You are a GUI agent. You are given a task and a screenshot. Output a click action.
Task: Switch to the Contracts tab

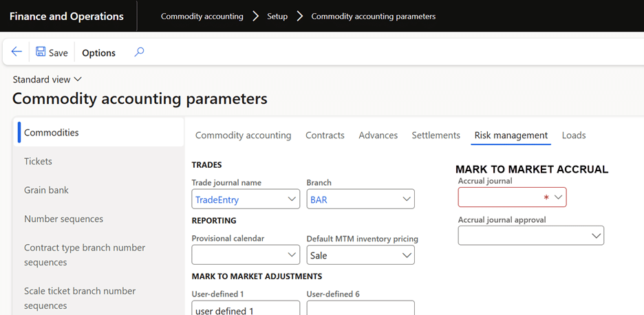(325, 135)
